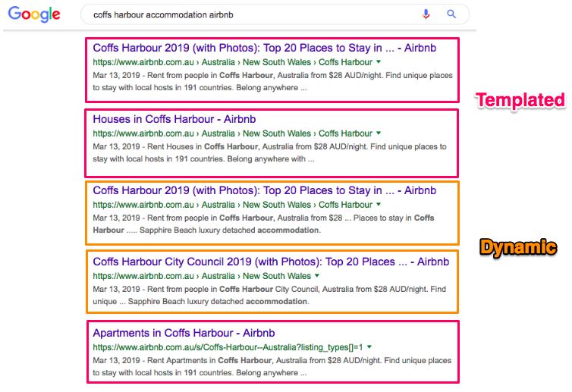Open "Houses in Coffs Harbour - Airbnb" result
The height and width of the screenshot is (392, 572).
pos(174,119)
